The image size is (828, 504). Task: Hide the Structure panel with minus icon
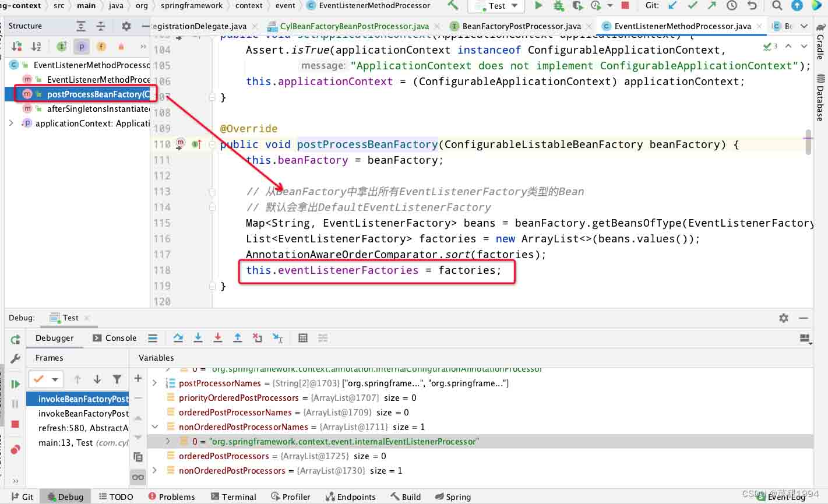point(145,26)
